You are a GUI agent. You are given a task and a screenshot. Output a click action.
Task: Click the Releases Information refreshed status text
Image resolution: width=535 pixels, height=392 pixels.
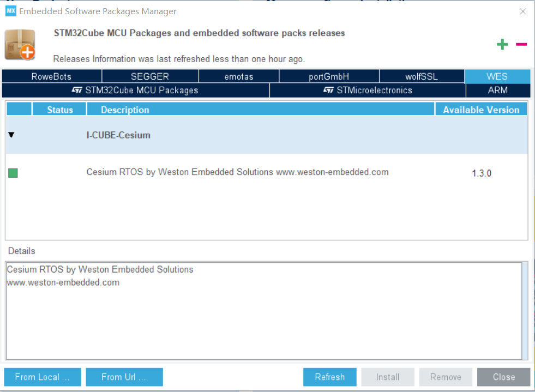click(x=179, y=59)
